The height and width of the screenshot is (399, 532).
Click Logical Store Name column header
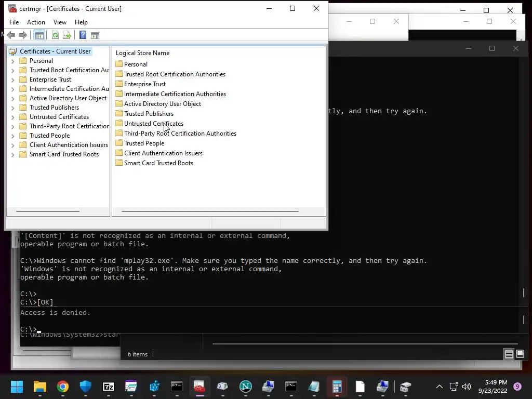pyautogui.click(x=142, y=53)
